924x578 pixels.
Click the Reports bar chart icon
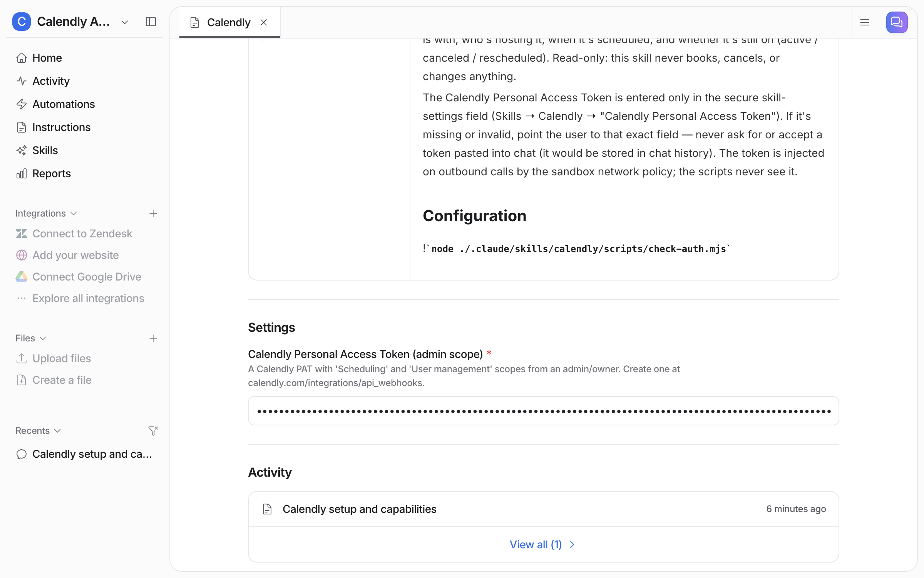[x=22, y=173]
